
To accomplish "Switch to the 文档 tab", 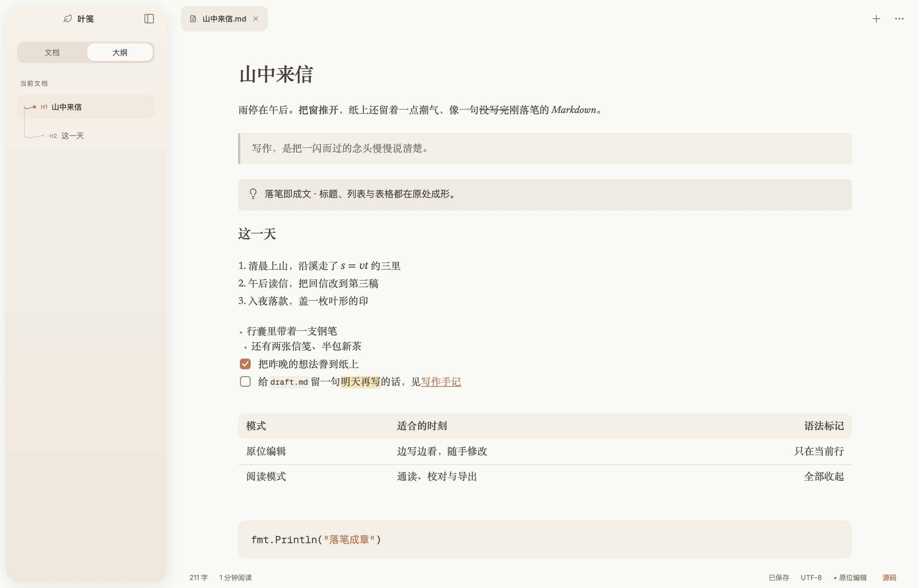I will pos(52,52).
